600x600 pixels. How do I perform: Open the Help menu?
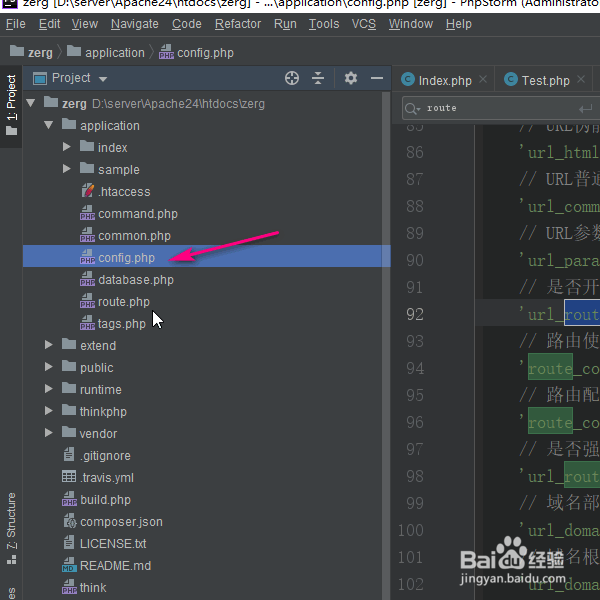pyautogui.click(x=458, y=24)
